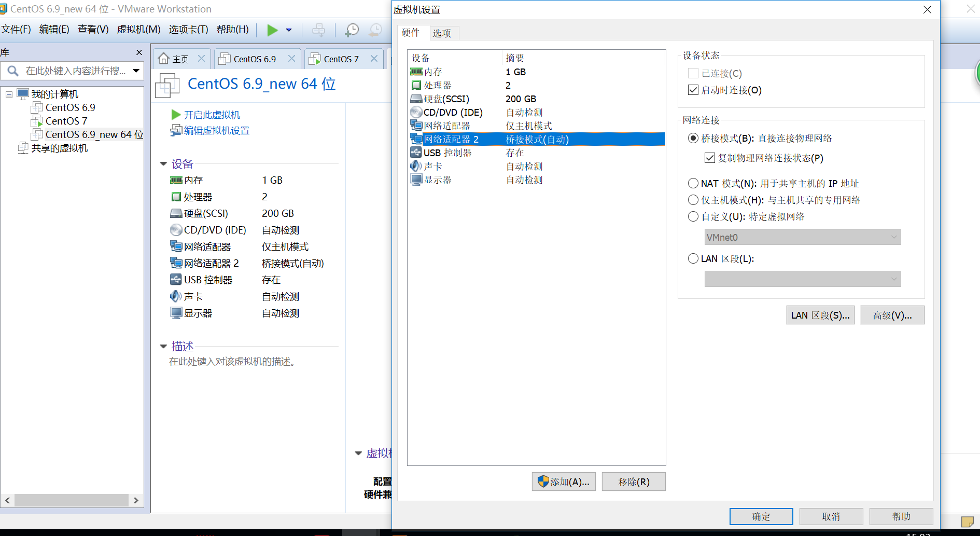Select first 网络适配器 icon row in settings dialog

(x=416, y=126)
